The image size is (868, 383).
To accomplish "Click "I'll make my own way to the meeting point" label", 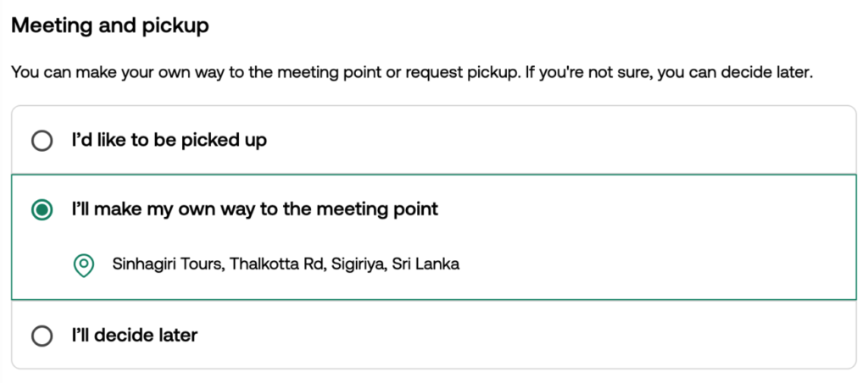I will [254, 209].
